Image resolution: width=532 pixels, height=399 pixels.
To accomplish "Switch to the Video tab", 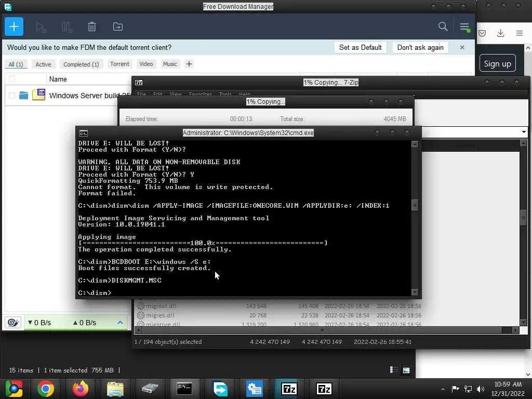I will click(x=146, y=64).
